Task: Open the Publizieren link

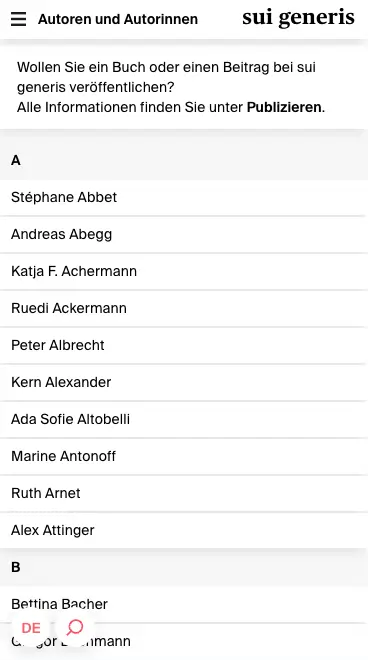Action: 284,107
